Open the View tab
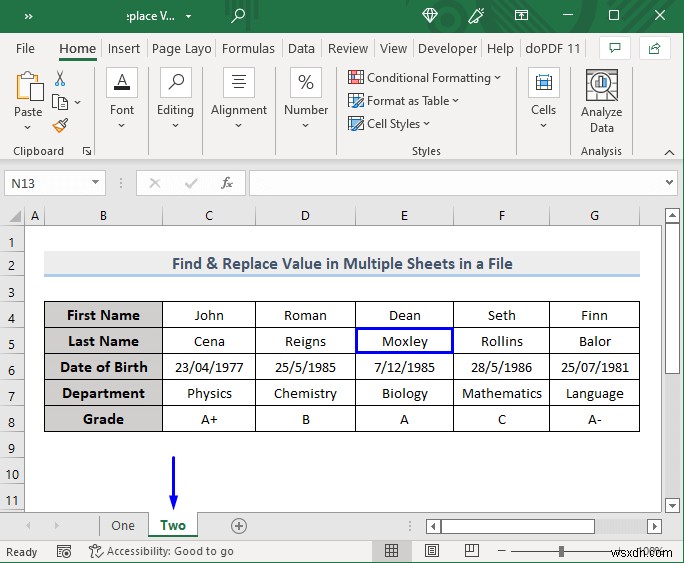The height and width of the screenshot is (563, 684). click(393, 48)
